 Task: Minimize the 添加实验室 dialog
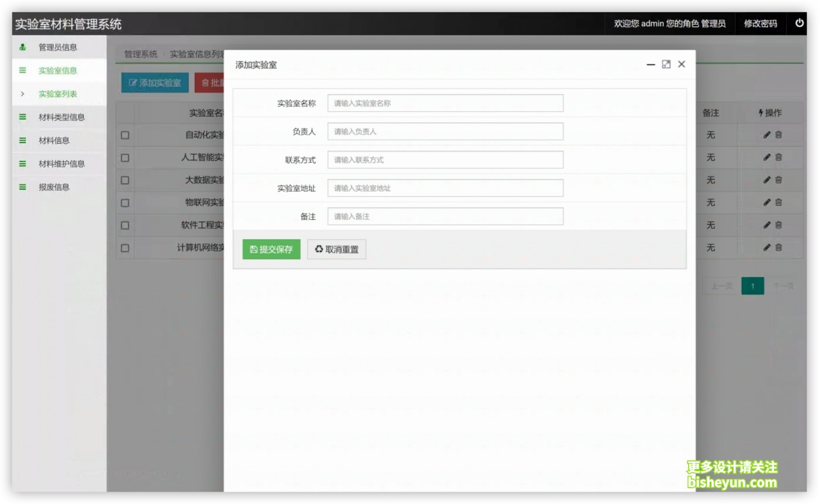point(651,64)
